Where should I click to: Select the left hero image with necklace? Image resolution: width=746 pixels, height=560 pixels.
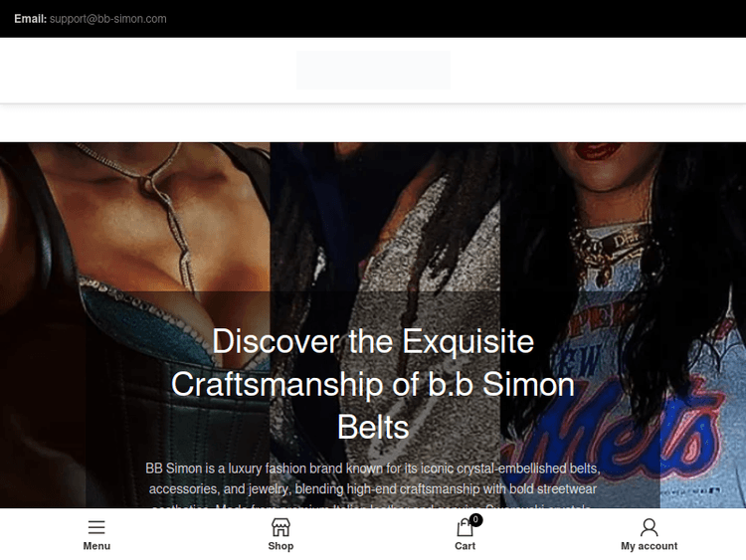click(135, 325)
